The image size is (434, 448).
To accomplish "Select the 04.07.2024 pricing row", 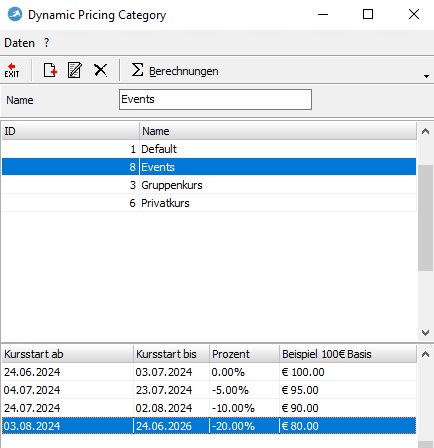I will point(209,390).
